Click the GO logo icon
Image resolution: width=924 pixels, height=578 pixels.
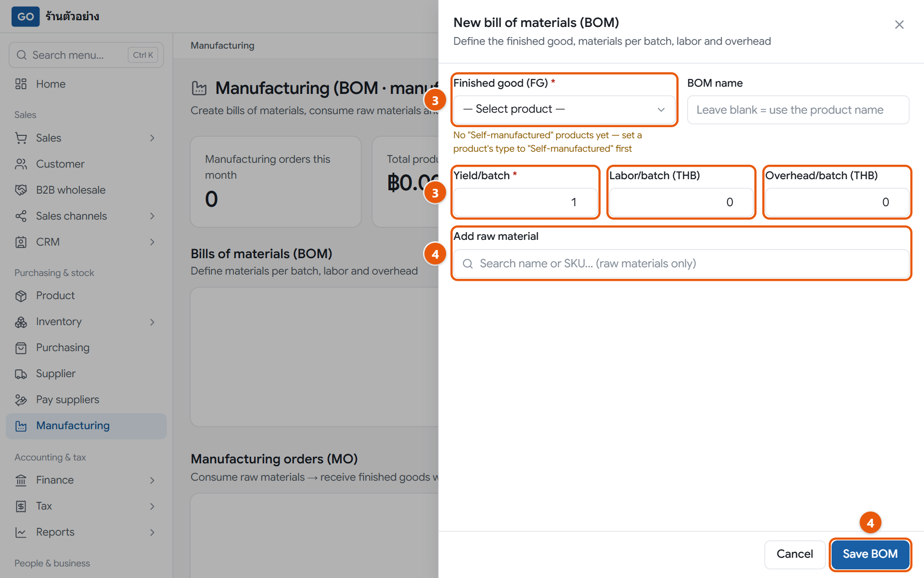click(x=26, y=16)
